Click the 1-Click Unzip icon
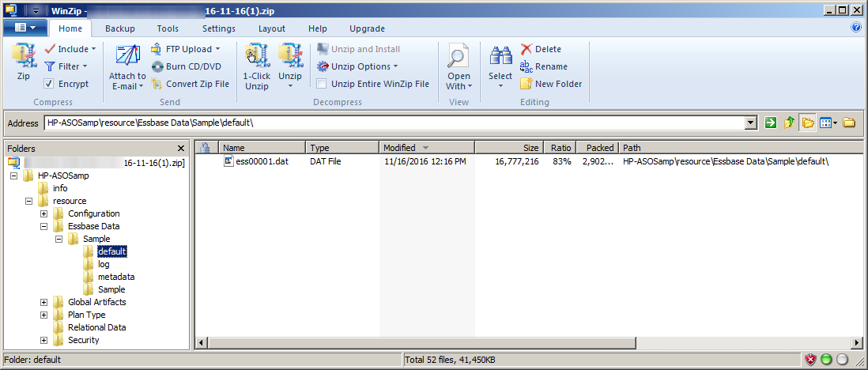The height and width of the screenshot is (370, 868). [x=256, y=55]
